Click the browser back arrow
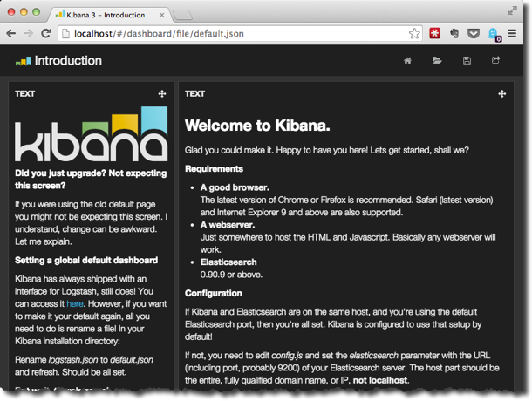The width and height of the screenshot is (532, 401). [x=11, y=33]
